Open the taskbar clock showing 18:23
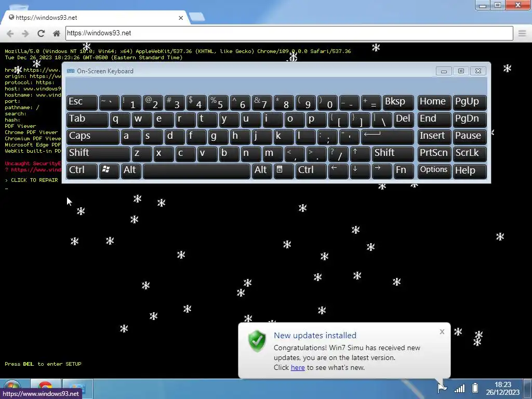This screenshot has height=399, width=532. point(503,389)
